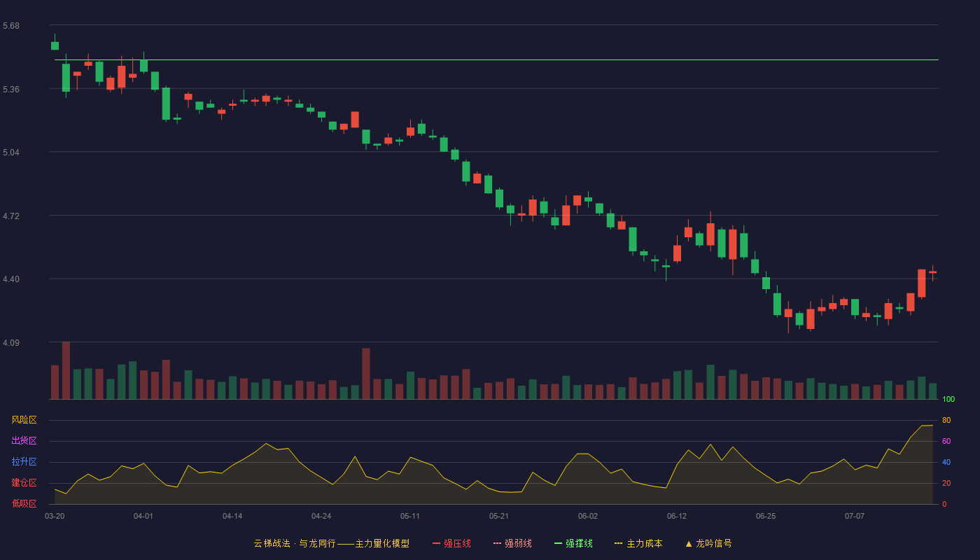The width and height of the screenshot is (980, 560).
Task: Click the tallest volume bar reaching 4.09 gridline
Action: [66, 370]
